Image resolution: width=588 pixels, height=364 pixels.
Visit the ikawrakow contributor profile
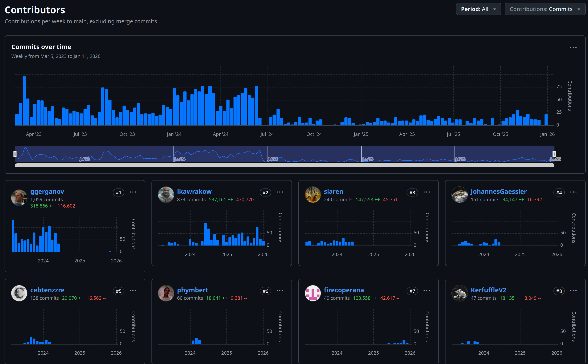(194, 191)
